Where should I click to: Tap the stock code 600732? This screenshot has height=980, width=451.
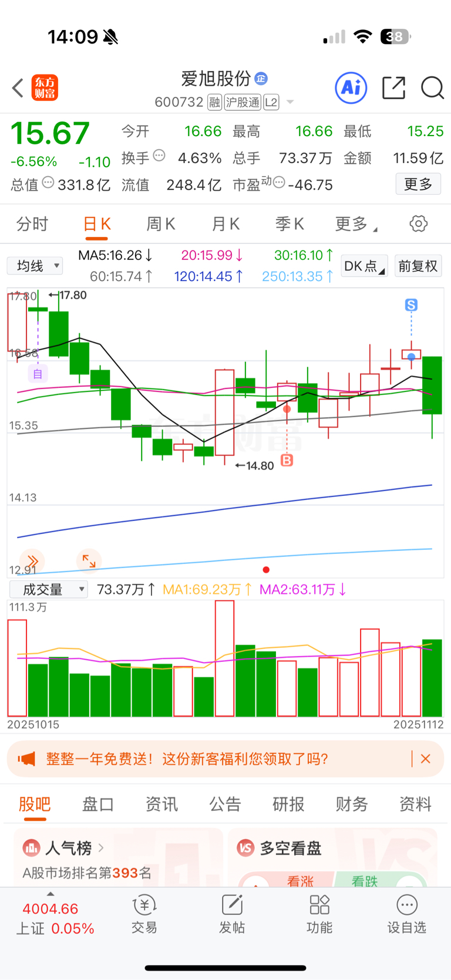[179, 102]
